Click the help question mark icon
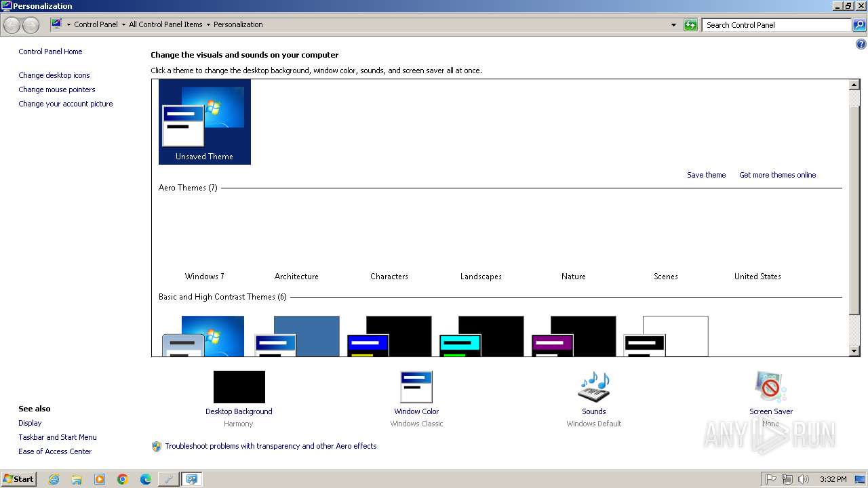This screenshot has height=488, width=868. (861, 45)
